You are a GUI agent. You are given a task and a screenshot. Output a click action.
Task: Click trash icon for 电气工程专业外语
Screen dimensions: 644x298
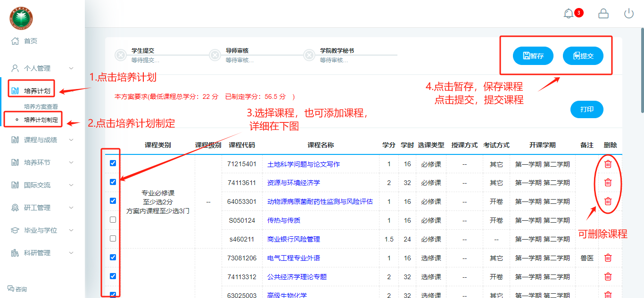(608, 258)
